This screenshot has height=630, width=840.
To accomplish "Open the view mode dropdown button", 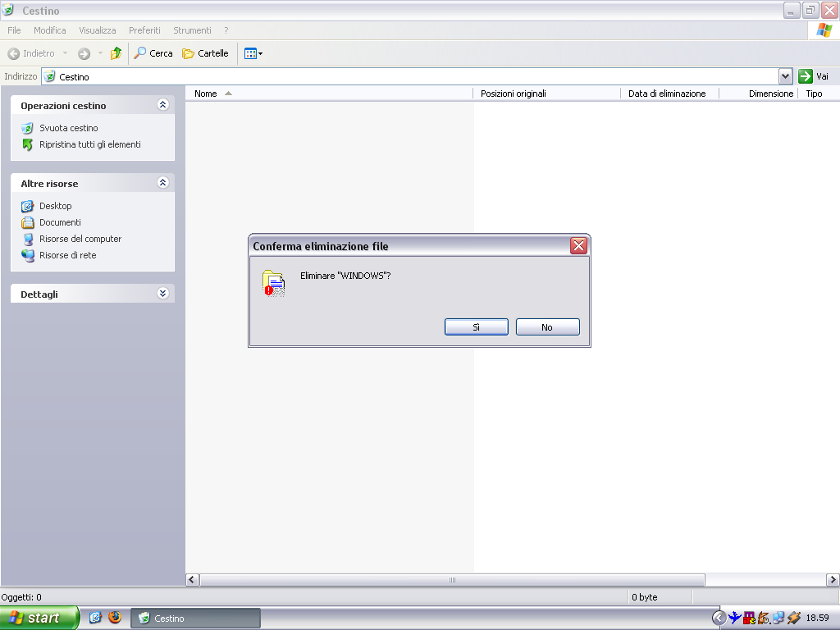I will pyautogui.click(x=253, y=53).
